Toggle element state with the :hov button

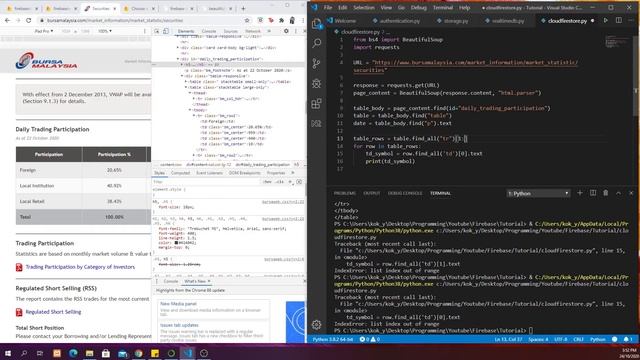(268, 182)
